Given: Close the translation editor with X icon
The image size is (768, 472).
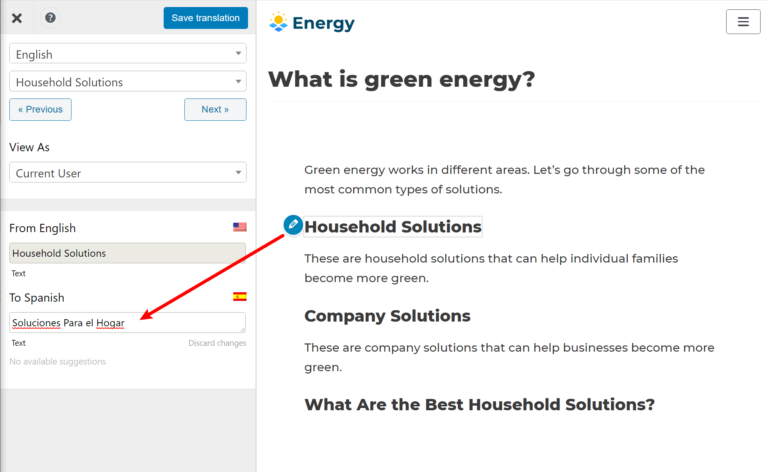Looking at the screenshot, I should tap(17, 18).
